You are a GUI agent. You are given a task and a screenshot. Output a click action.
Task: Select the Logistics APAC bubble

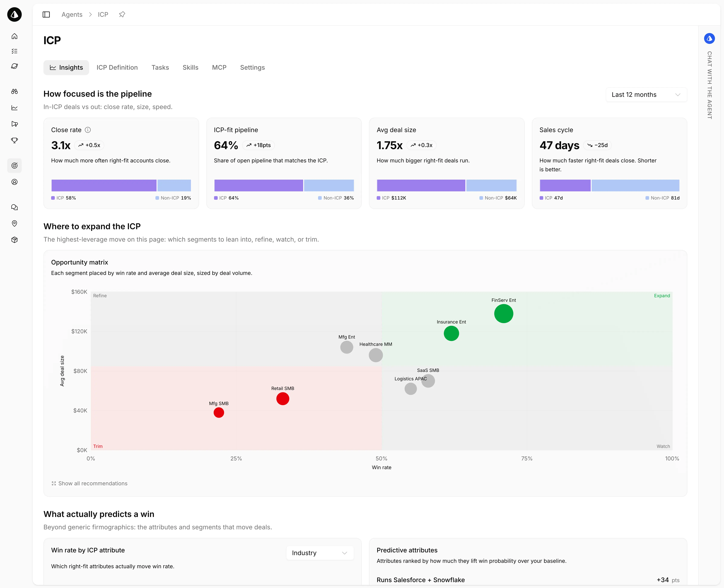pos(411,389)
